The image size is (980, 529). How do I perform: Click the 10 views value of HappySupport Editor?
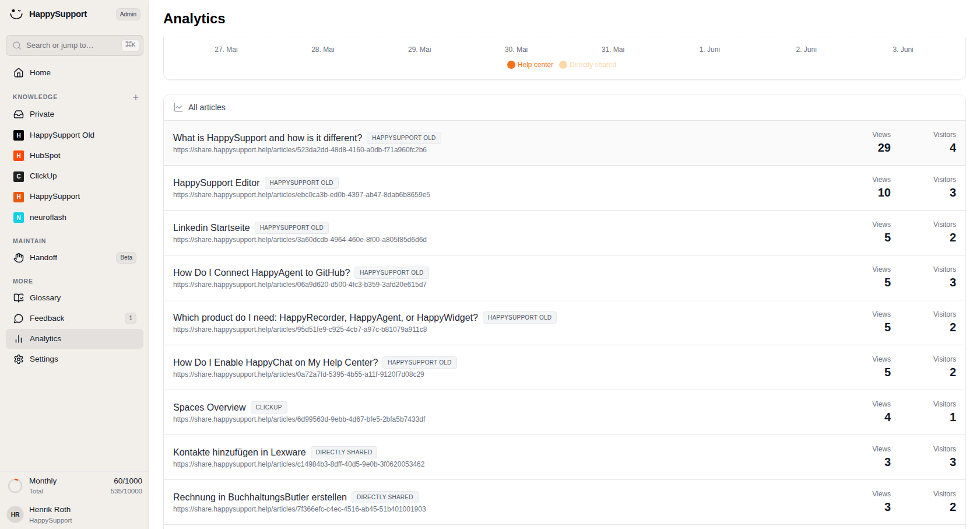point(884,193)
